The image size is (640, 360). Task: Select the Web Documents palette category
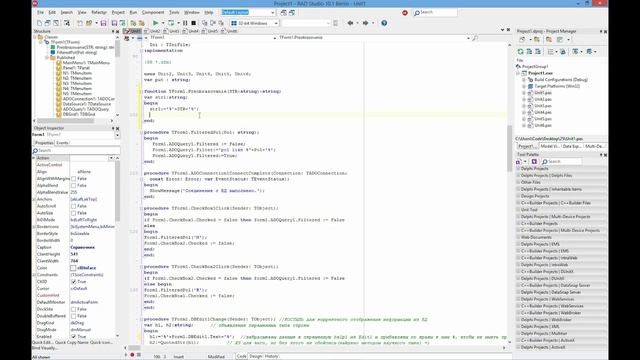click(x=562, y=237)
